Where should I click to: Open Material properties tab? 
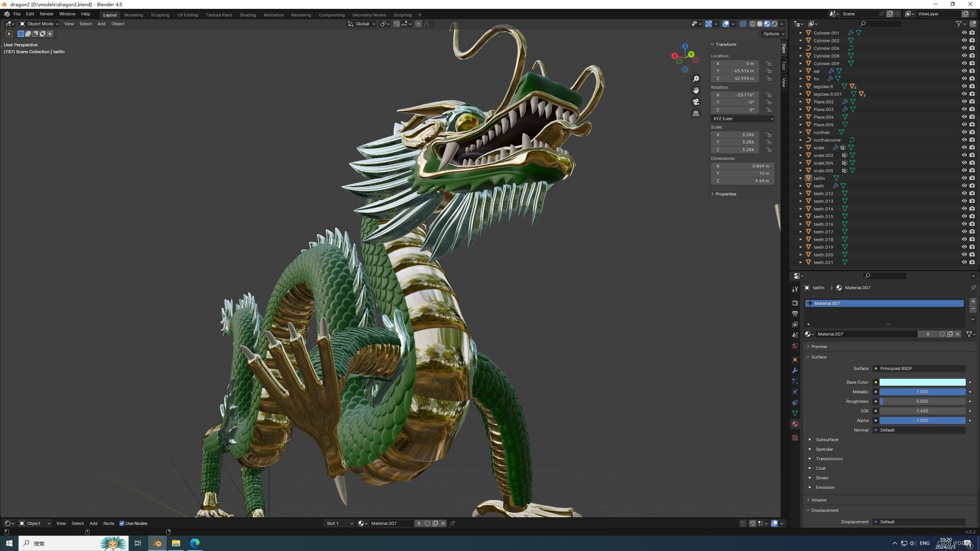[795, 424]
